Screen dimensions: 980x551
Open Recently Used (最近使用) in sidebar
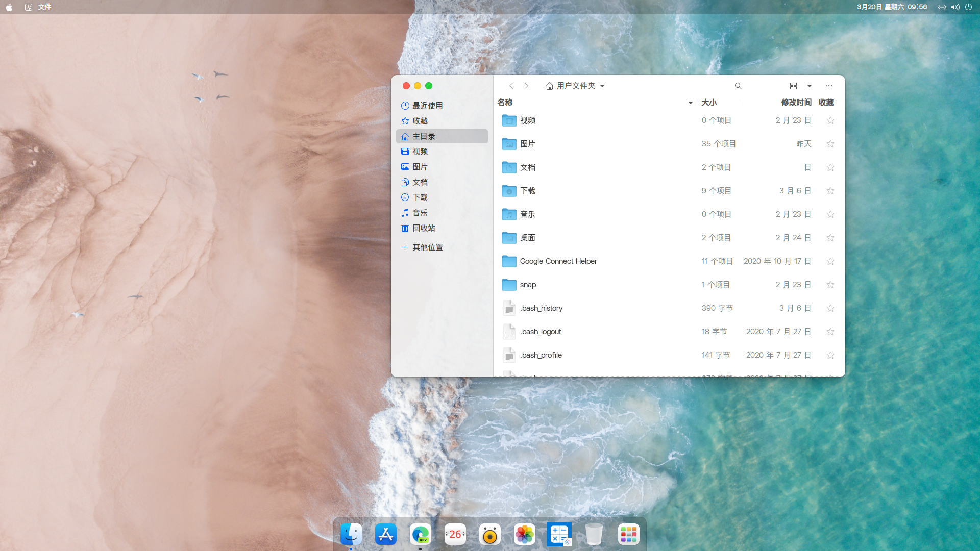click(427, 106)
